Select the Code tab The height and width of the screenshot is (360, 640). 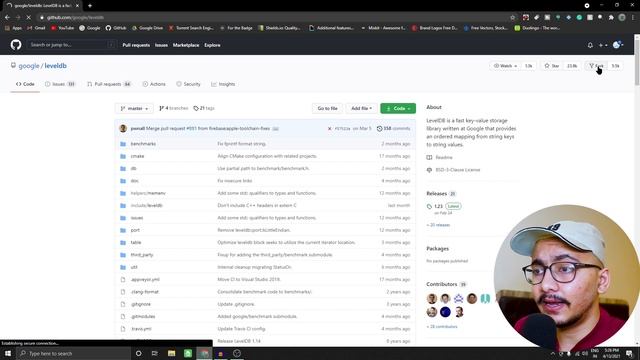(x=25, y=84)
